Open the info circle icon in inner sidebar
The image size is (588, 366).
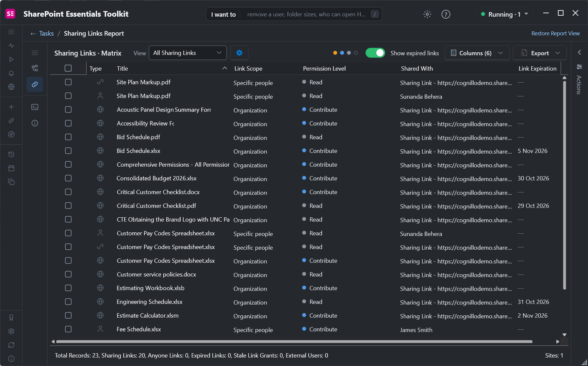coord(35,123)
